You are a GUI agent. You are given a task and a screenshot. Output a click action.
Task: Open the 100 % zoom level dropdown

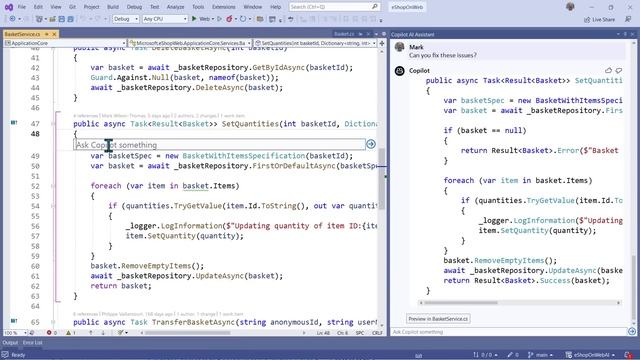pyautogui.click(x=15, y=333)
